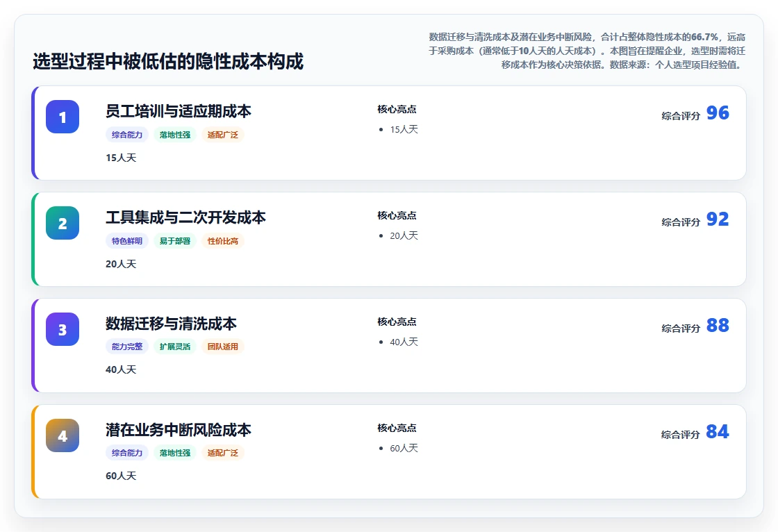Click the bold 60人天 under card 4 tags
This screenshot has height=532, width=778.
point(121,476)
